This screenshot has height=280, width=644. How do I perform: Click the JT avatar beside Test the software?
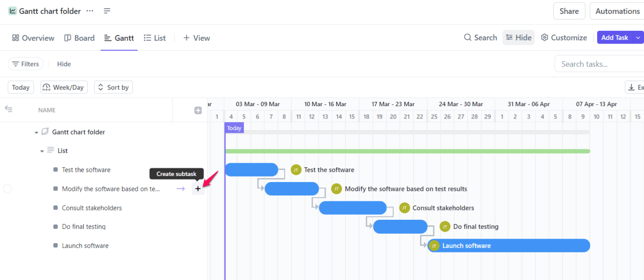tap(296, 170)
